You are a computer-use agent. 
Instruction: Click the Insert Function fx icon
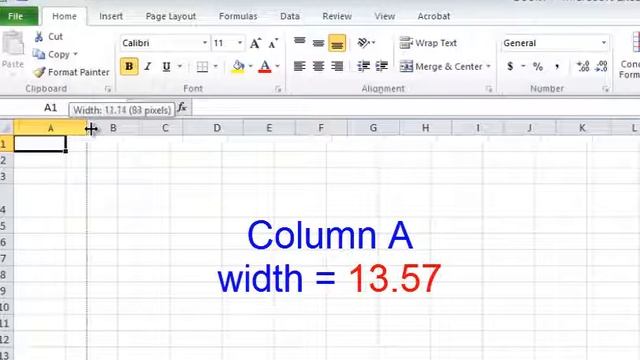point(182,108)
